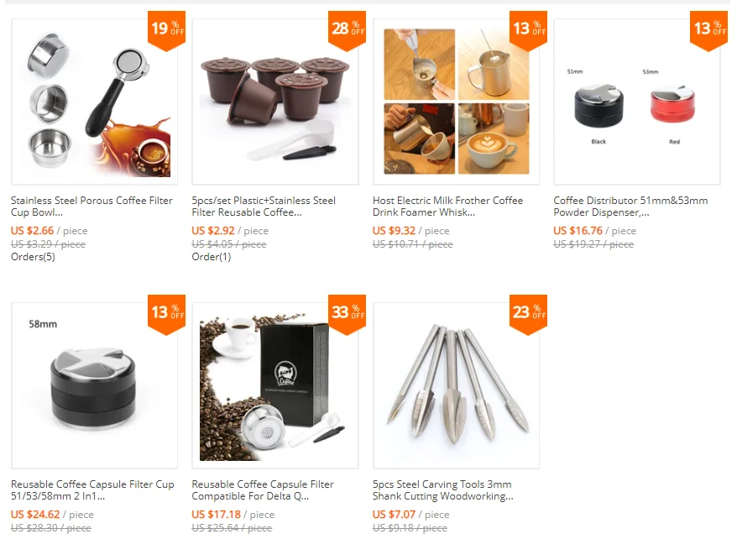Image resolution: width=737 pixels, height=560 pixels.
Task: Open Reusable Capsule Filter Delta Q link
Action: (x=263, y=490)
